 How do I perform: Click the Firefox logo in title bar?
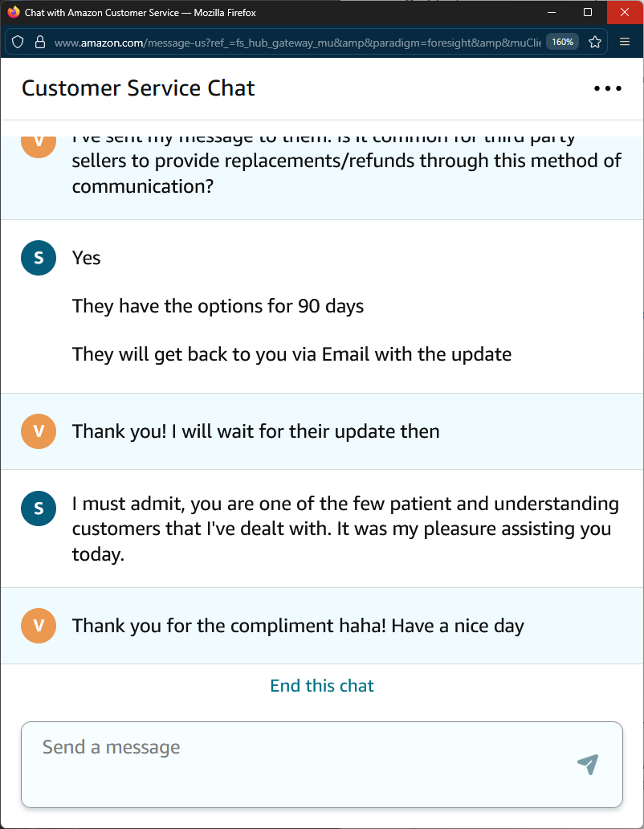[x=13, y=13]
